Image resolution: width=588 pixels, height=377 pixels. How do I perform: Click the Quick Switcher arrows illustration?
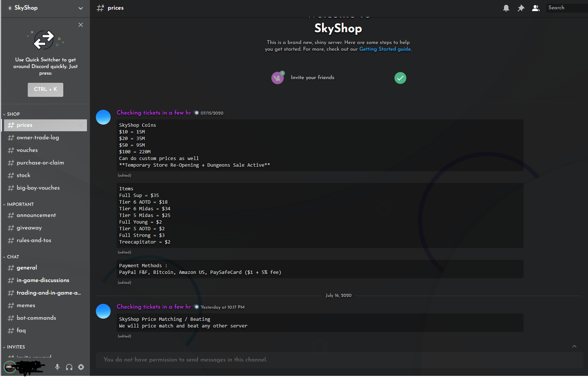45,40
